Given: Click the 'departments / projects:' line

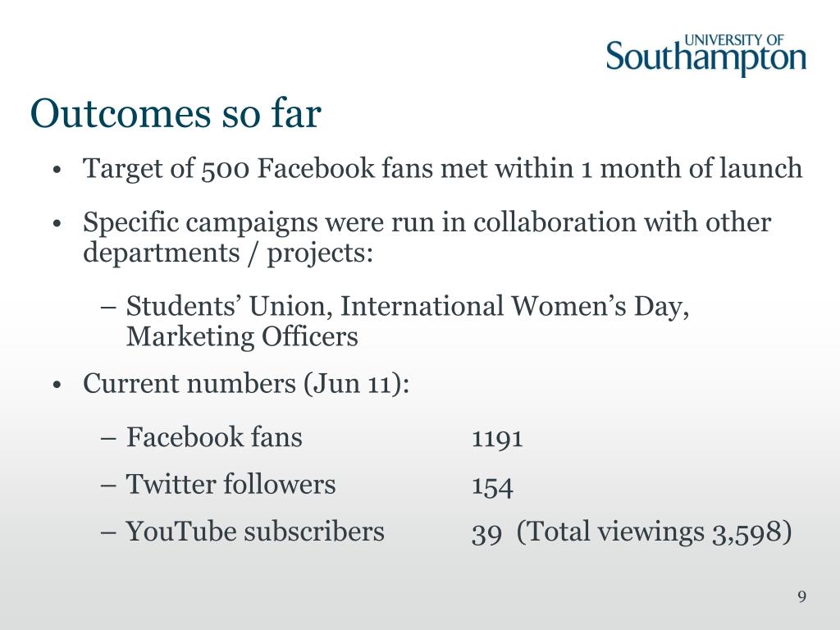Looking at the screenshot, I should click(228, 253).
